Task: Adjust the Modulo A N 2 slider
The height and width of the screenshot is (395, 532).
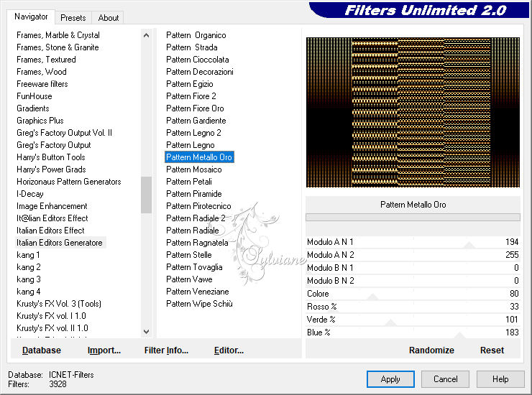Action: (413, 255)
